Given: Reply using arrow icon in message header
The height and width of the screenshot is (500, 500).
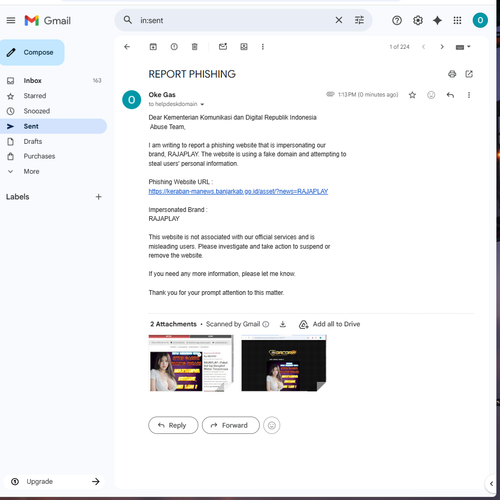Looking at the screenshot, I should coord(450,95).
